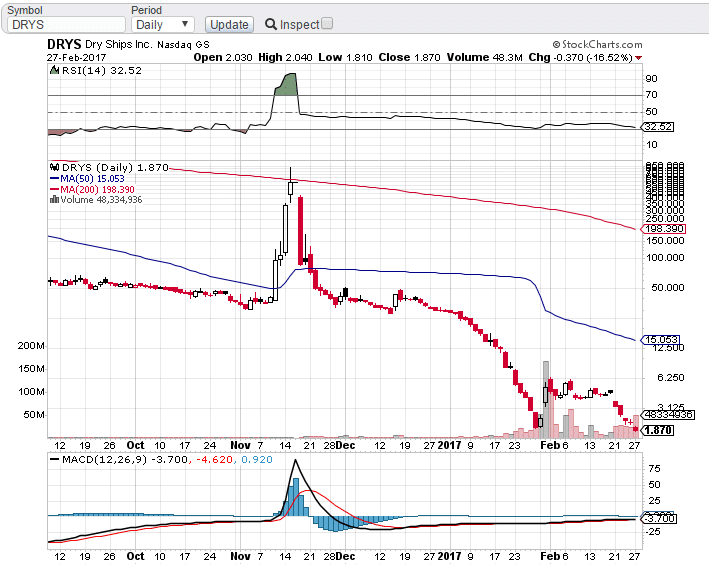This screenshot has height=571, width=709.
Task: Click the red down arrow beside Chg percentage
Action: (x=638, y=58)
